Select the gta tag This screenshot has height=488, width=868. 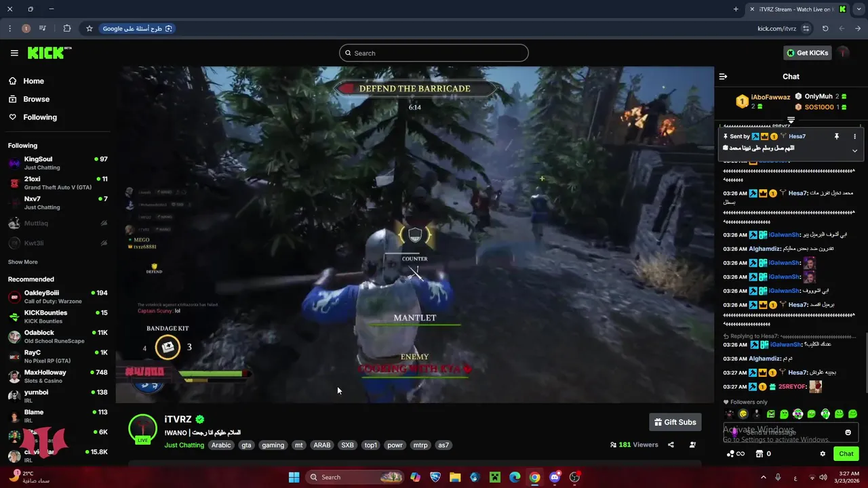[x=246, y=445]
